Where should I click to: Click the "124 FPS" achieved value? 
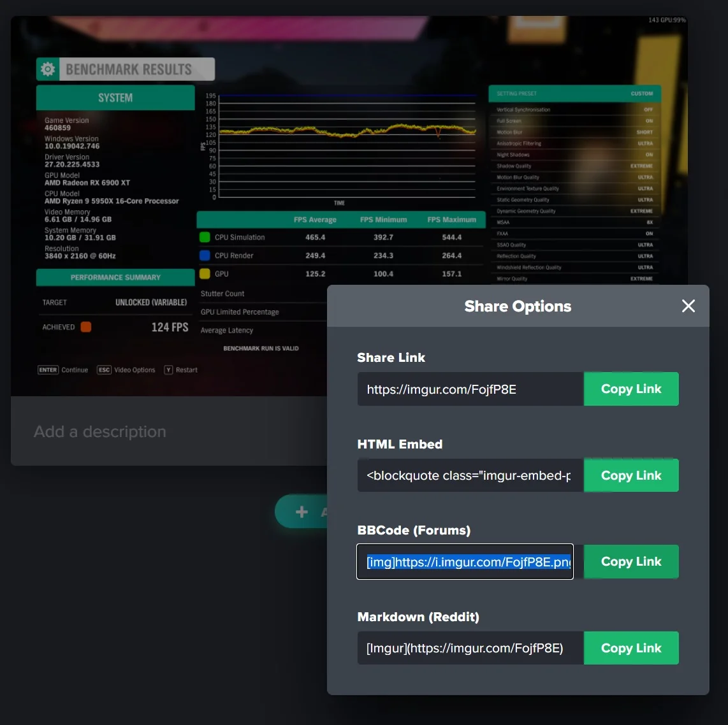[170, 327]
